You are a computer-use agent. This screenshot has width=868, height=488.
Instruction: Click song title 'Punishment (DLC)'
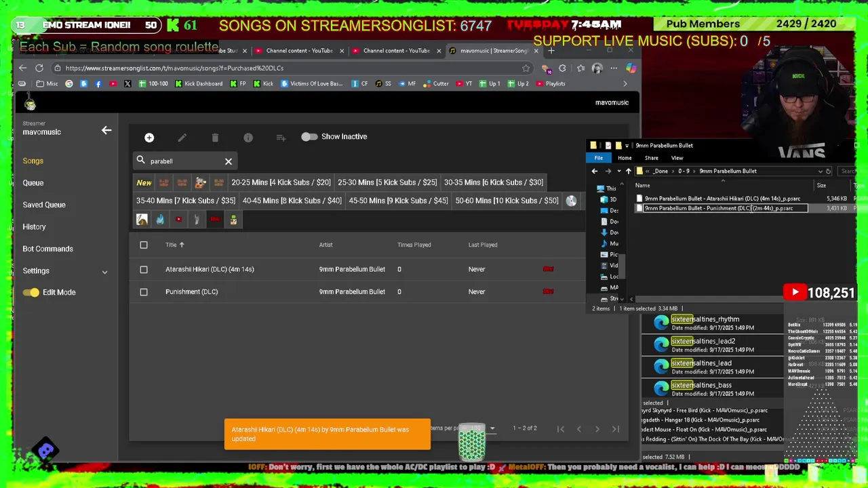pyautogui.click(x=191, y=291)
